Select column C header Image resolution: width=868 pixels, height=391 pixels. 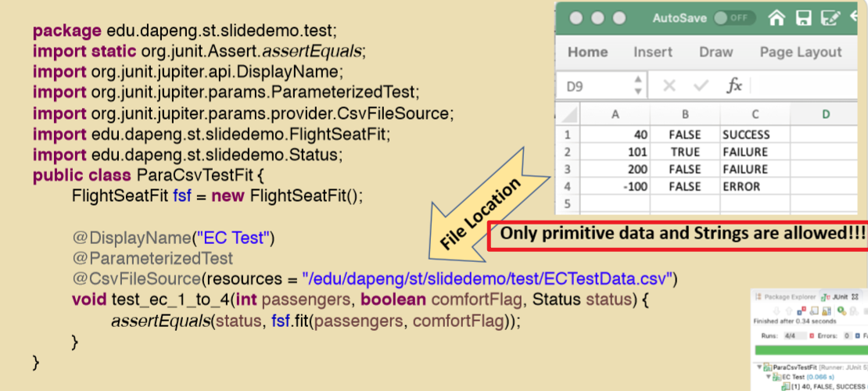point(755,114)
